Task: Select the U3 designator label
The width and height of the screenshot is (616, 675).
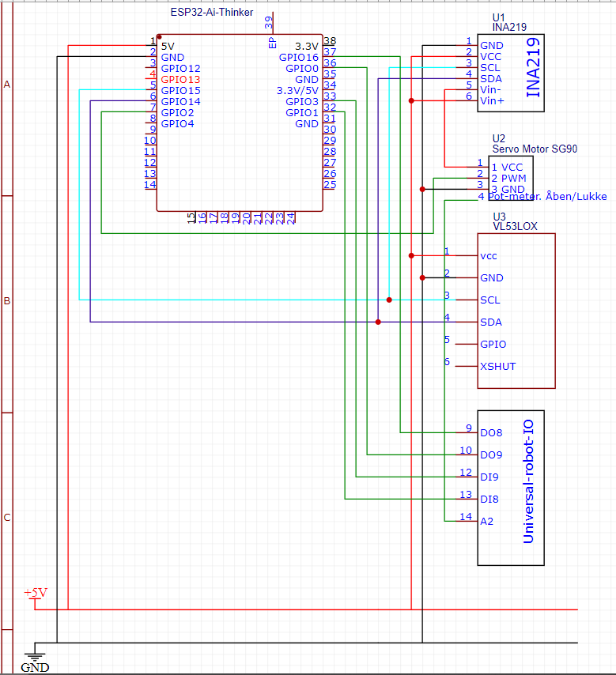Action: pos(499,217)
